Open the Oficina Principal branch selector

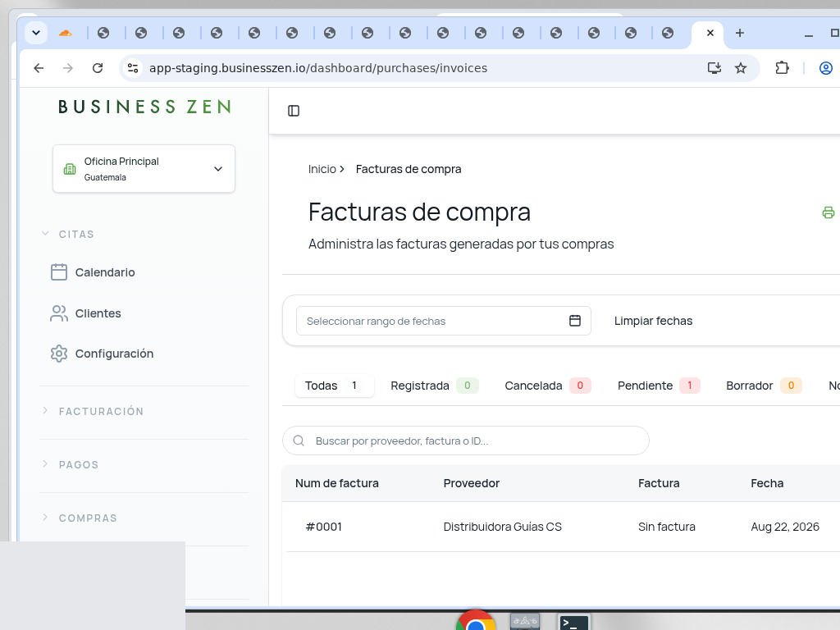pyautogui.click(x=144, y=169)
